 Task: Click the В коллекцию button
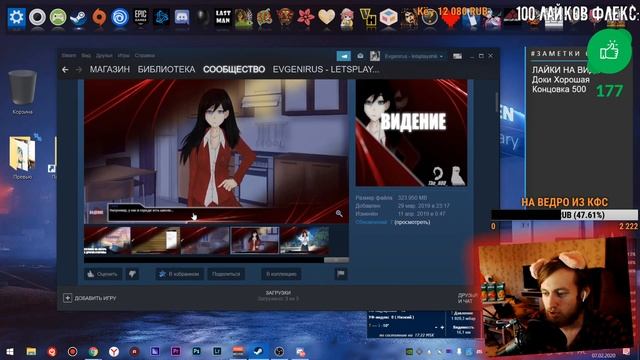pyautogui.click(x=281, y=274)
